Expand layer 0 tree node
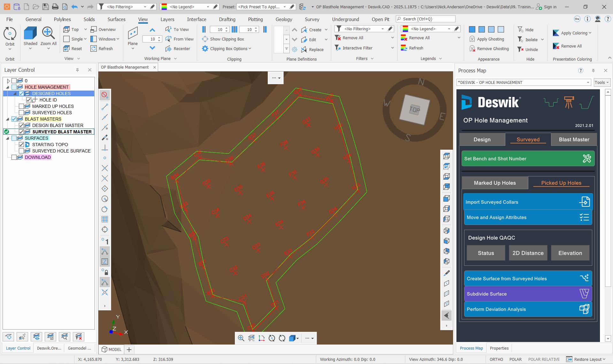Screen dimensions: 613x364 (x=8, y=81)
